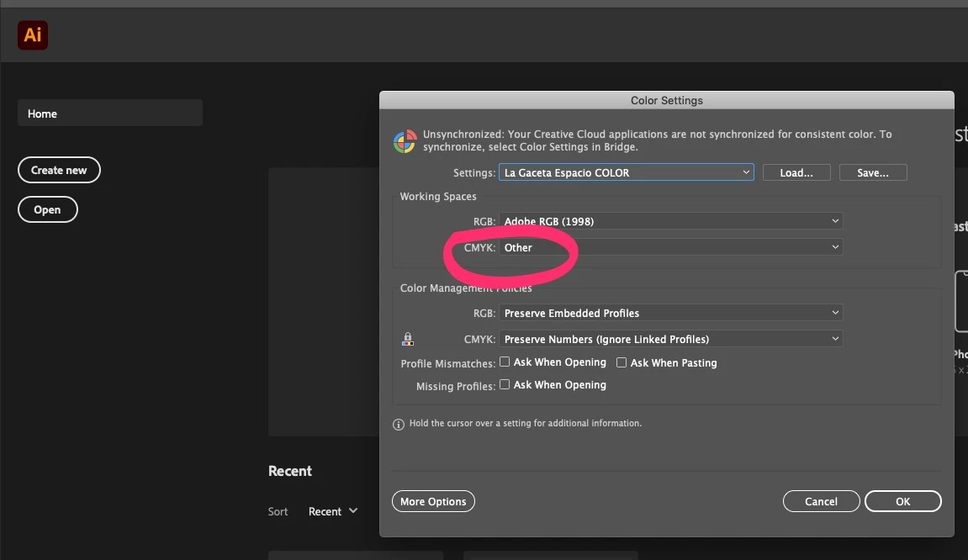Click the Load... button

[x=796, y=172]
